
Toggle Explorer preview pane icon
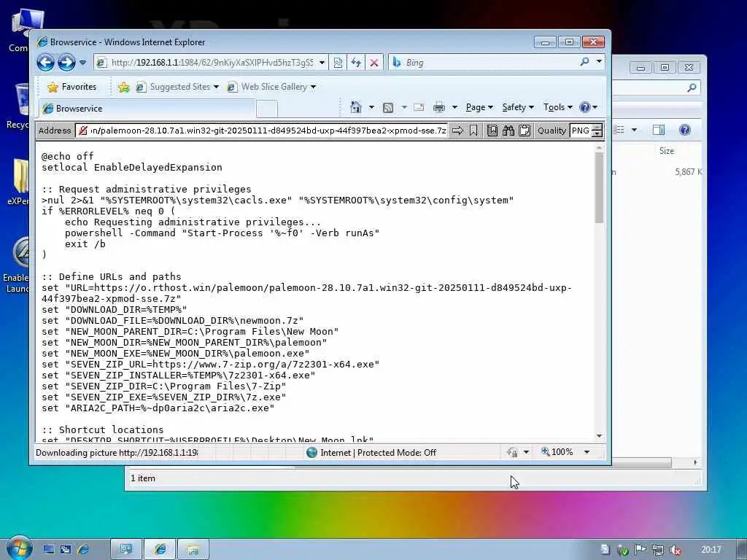659,130
